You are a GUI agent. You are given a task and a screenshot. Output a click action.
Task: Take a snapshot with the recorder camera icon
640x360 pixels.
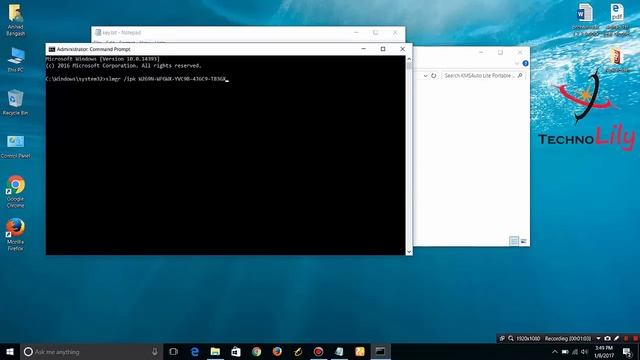click(607, 338)
